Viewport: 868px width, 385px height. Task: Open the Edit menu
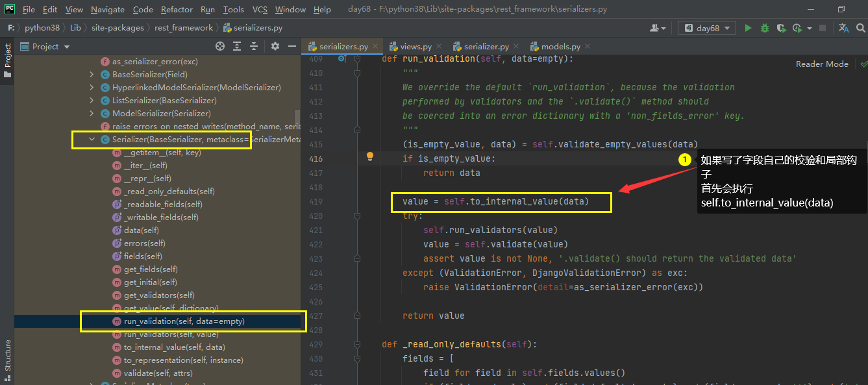50,9
